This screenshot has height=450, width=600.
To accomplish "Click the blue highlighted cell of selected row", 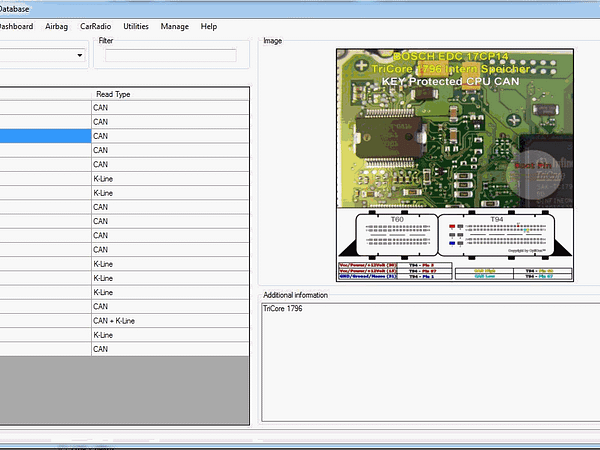I will click(x=45, y=136).
